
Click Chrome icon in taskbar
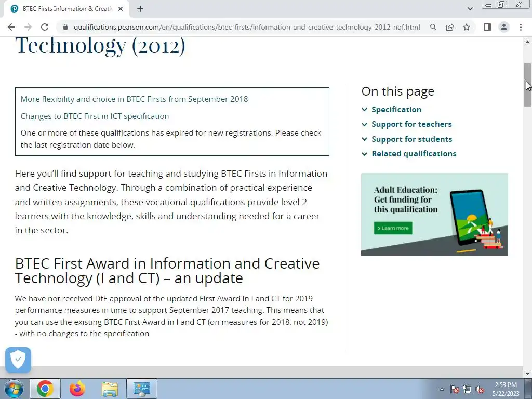[45, 389]
